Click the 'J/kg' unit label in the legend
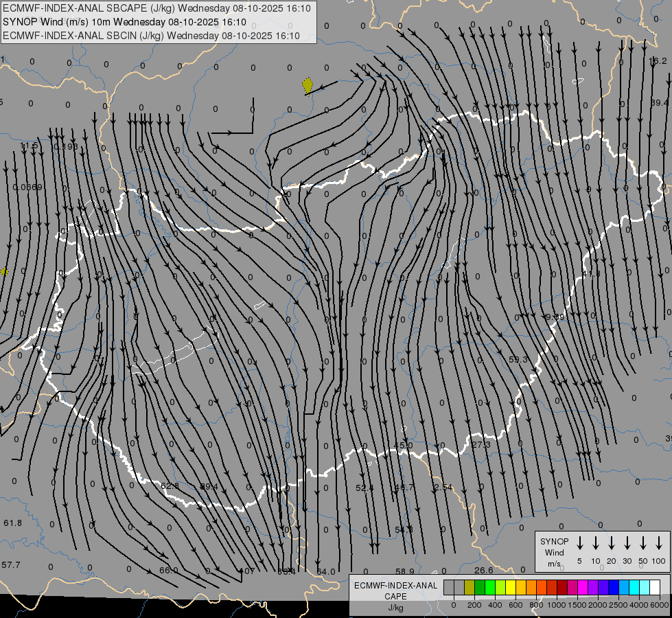The width and height of the screenshot is (672, 618). click(395, 608)
